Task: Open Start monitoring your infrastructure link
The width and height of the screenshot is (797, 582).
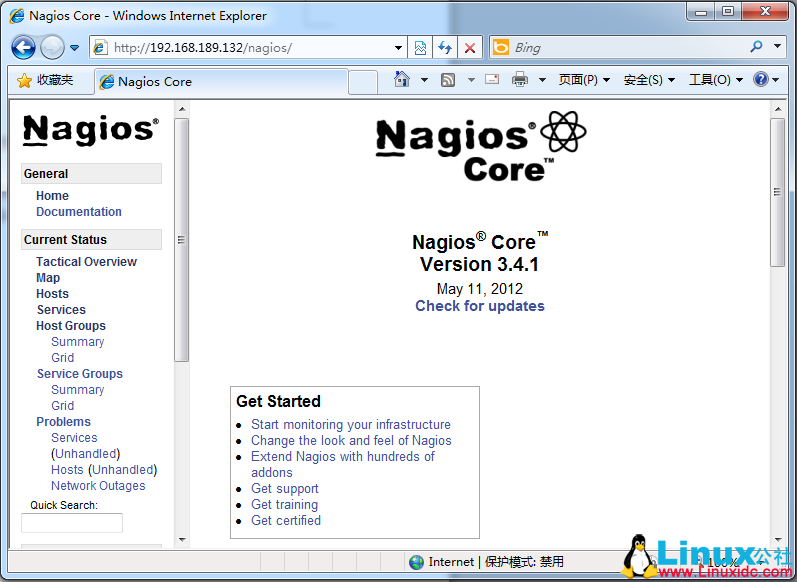Action: [351, 424]
